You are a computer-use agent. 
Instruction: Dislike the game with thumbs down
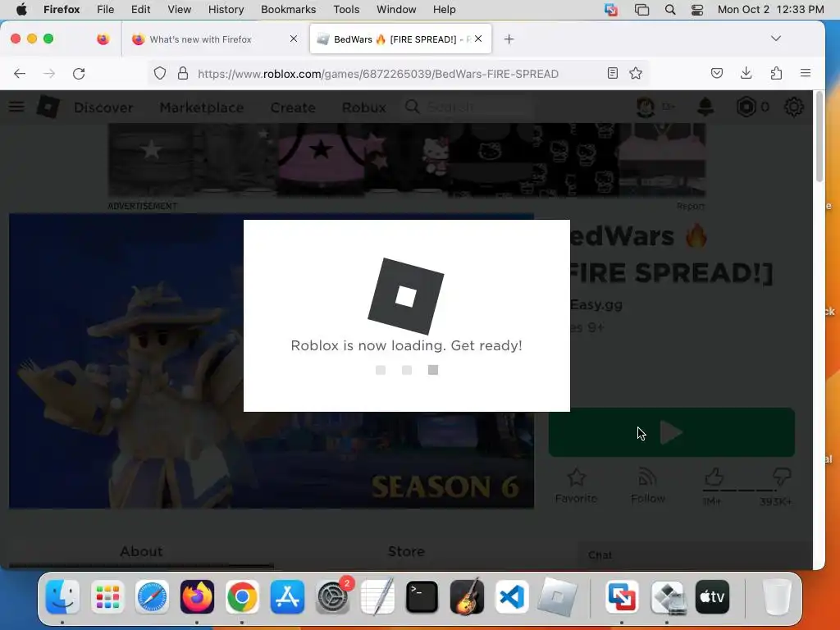[x=782, y=477]
